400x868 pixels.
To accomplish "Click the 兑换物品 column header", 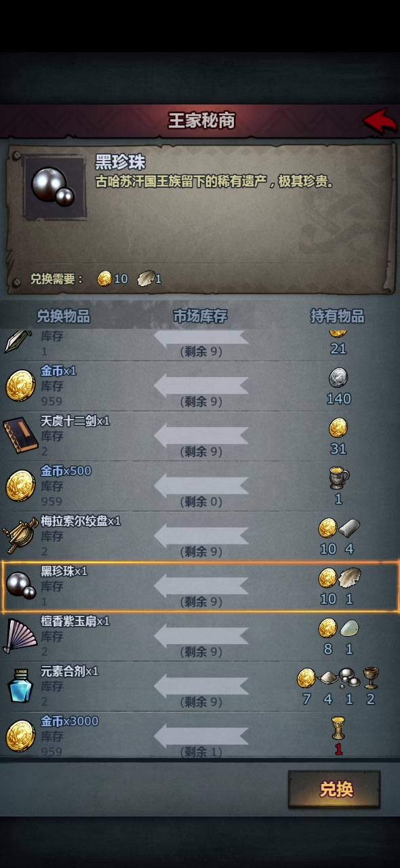I will tap(63, 317).
